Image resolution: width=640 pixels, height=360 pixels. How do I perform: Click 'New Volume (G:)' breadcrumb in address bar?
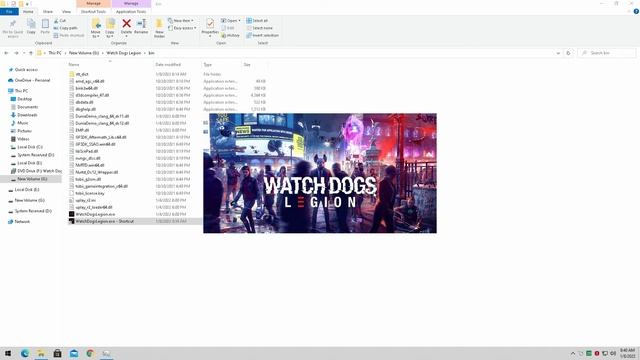(84, 53)
